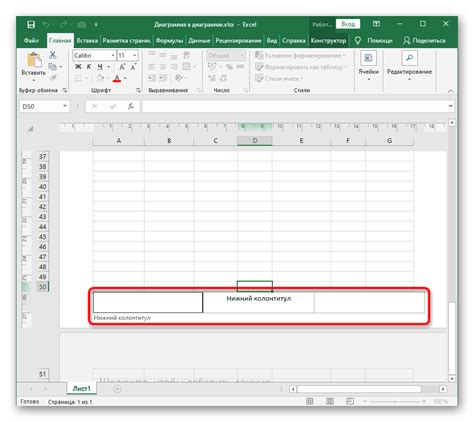Click the camera icon in the quick access toolbar

tap(82, 25)
